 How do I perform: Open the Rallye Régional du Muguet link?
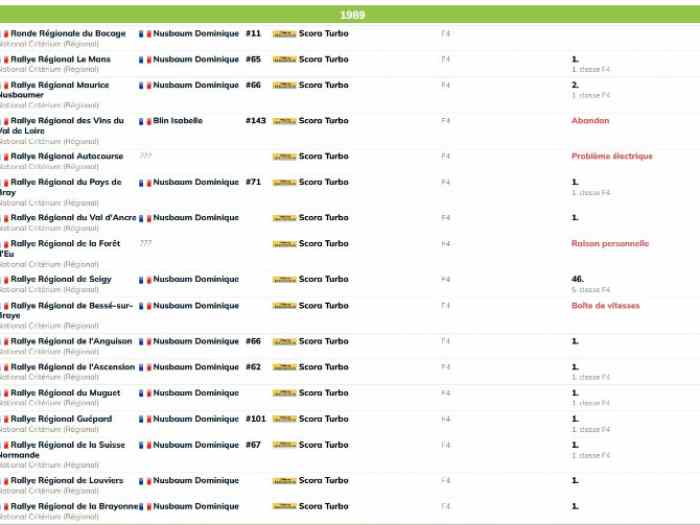pyautogui.click(x=65, y=393)
